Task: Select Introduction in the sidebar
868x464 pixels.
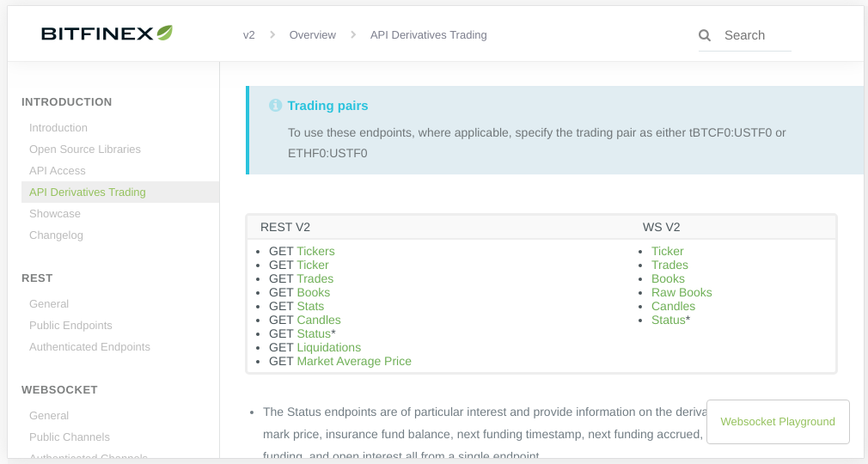Action: (58, 128)
